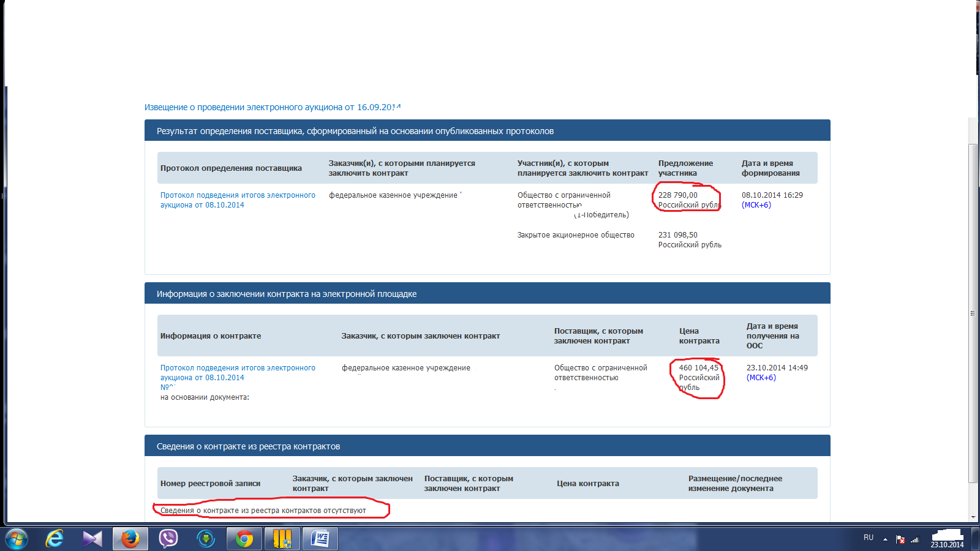Image resolution: width=980 pixels, height=551 pixels.
Task: Open the protocol link in the contract information table
Action: (x=238, y=373)
